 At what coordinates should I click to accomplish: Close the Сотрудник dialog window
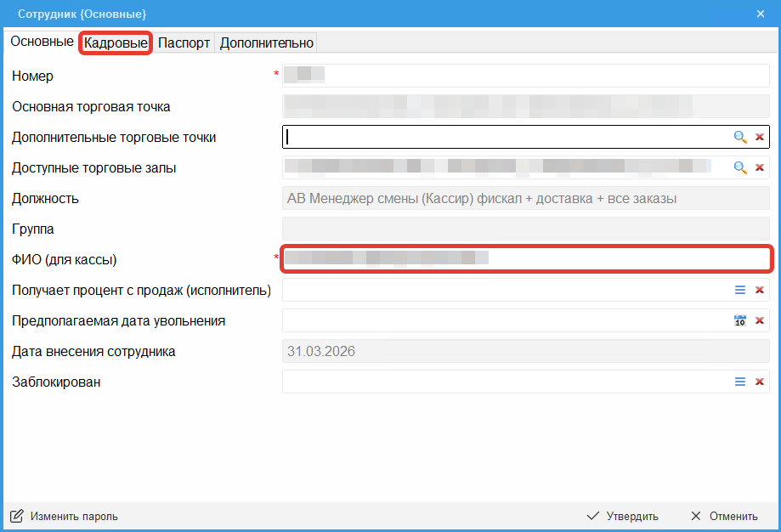(760, 14)
